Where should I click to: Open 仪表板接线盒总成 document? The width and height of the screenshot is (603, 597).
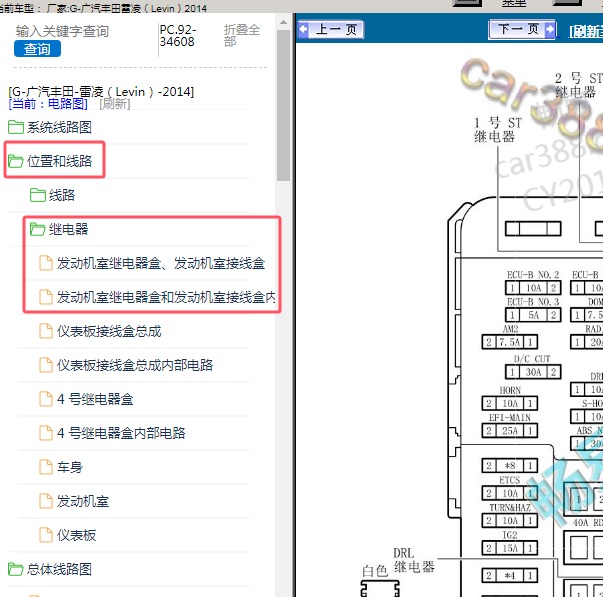click(x=109, y=331)
